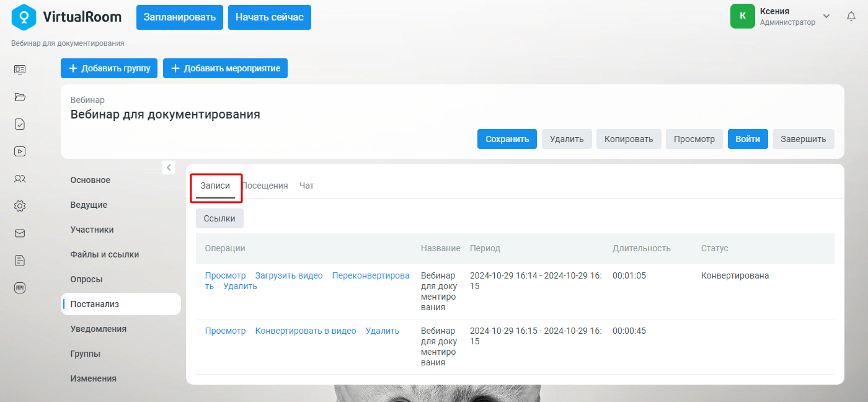868x402 pixels.
Task: Open the Ведущие section
Action: (89, 205)
